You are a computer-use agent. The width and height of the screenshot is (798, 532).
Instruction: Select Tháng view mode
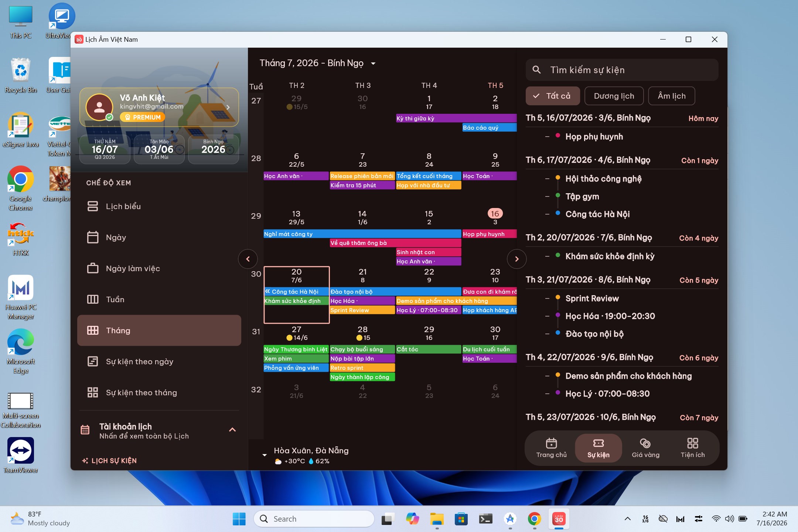(x=159, y=330)
